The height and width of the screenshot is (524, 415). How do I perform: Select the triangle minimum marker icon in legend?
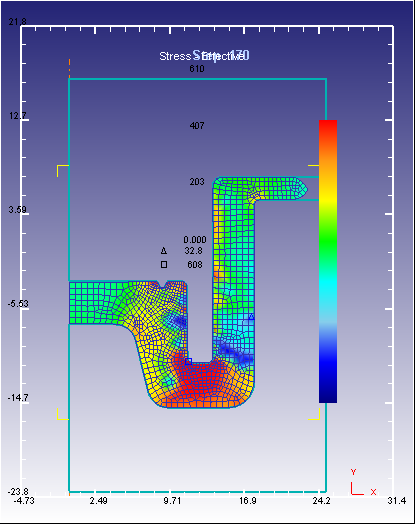(164, 251)
